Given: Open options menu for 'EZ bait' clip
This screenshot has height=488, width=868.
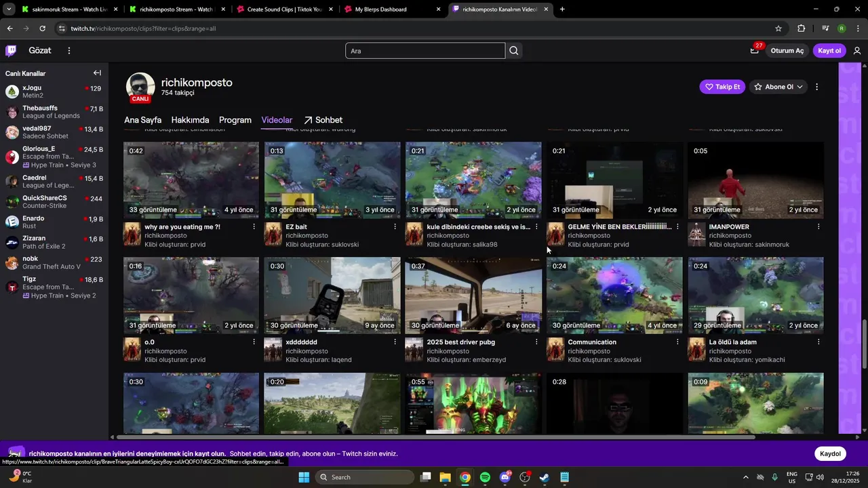Looking at the screenshot, I should click(x=395, y=227).
